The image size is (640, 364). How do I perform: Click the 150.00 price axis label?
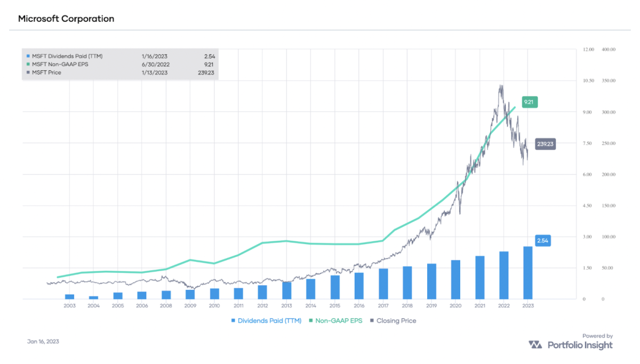point(609,206)
